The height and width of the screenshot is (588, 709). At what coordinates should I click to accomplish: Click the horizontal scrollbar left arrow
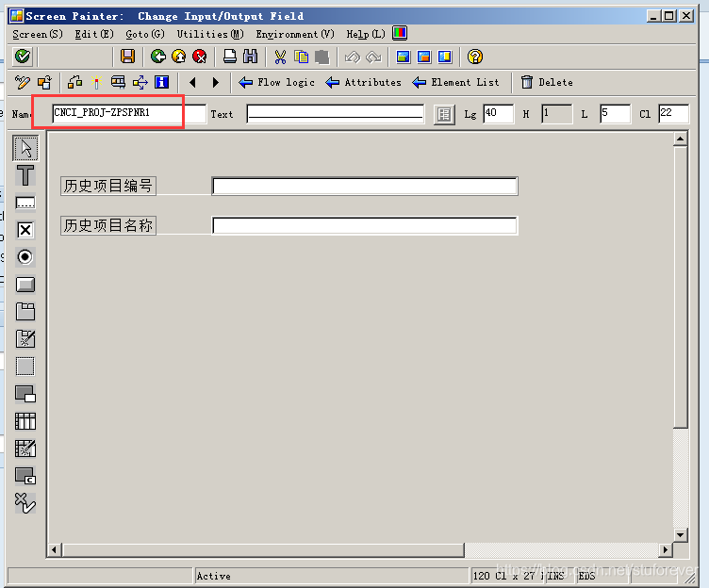[55, 550]
